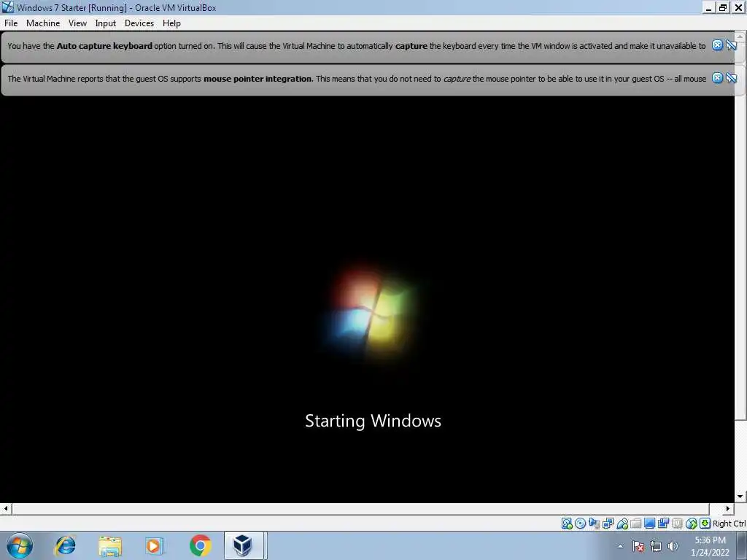Click the USB devices status icon
747x560 pixels.
point(622,524)
